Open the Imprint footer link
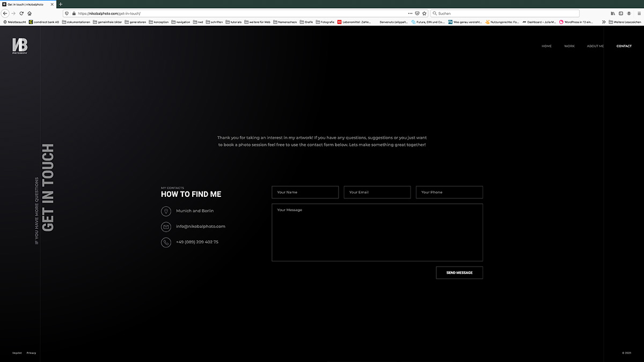Viewport: 644px width, 362px height. 17,353
